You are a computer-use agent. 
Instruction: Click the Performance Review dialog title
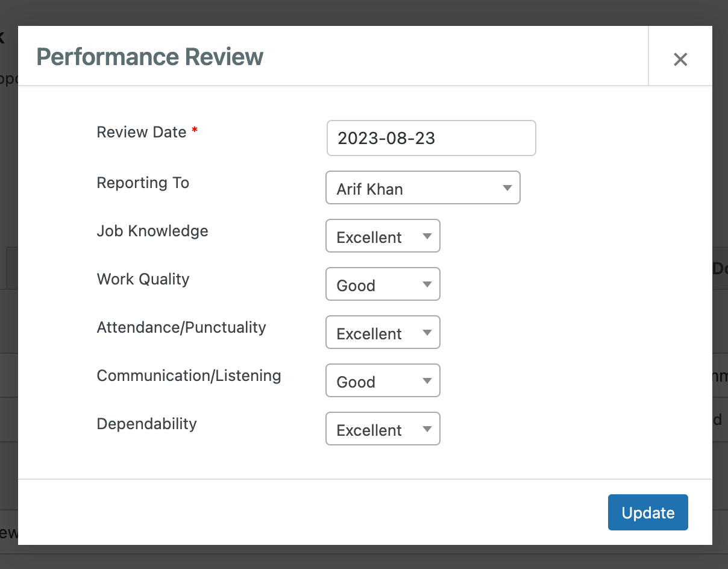(x=149, y=57)
